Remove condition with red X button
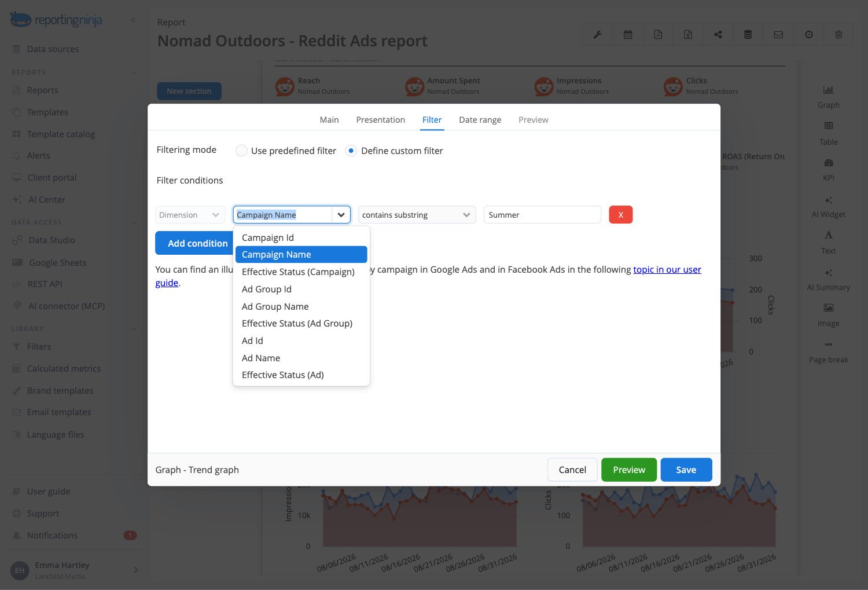The width and height of the screenshot is (868, 590). [621, 215]
